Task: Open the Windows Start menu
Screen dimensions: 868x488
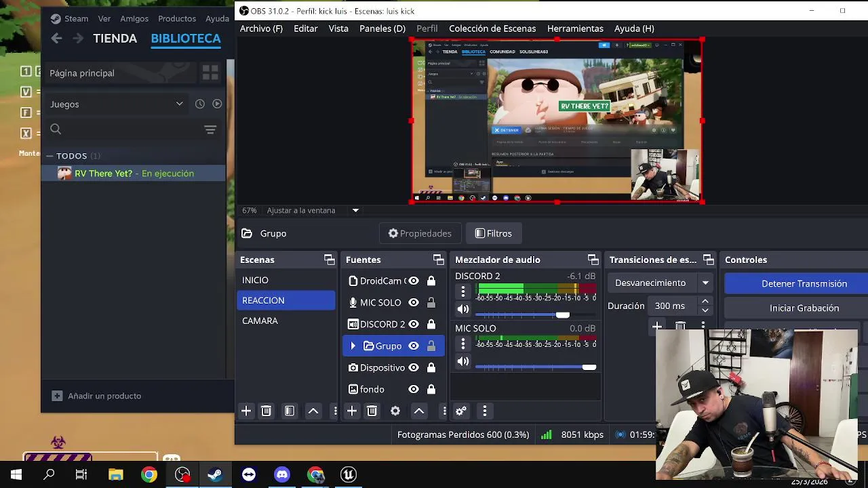Action: [x=16, y=474]
